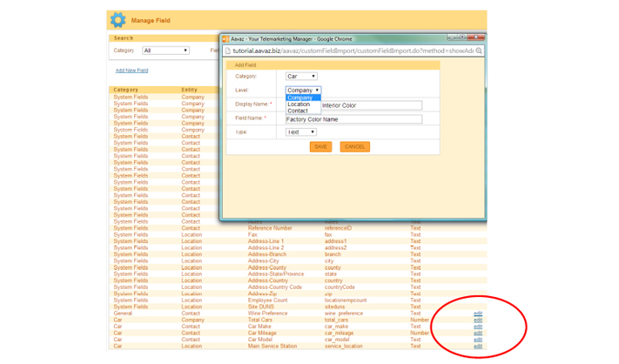Screen dimensions: 619x364
Task: Click the Address-Branch cell
Action: click(267, 254)
